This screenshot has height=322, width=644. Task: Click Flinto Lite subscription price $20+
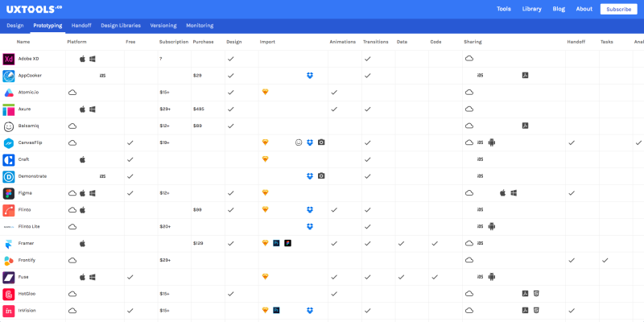point(165,227)
